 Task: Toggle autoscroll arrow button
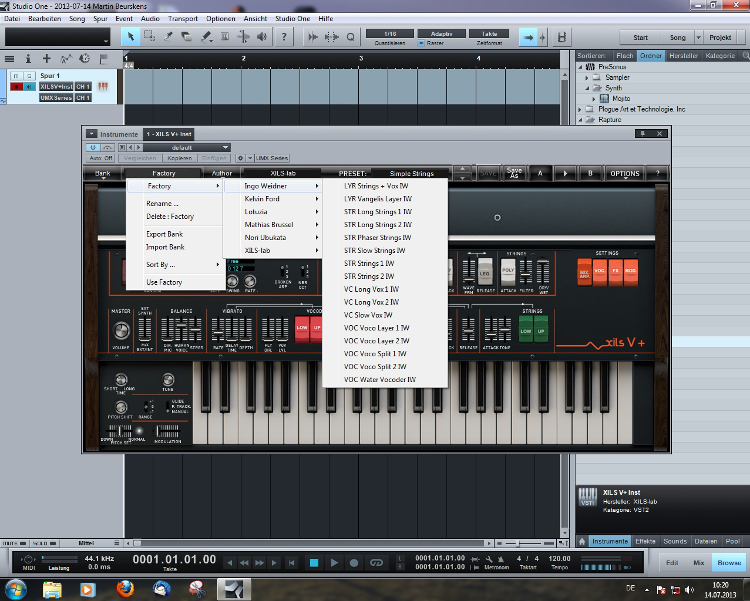[x=528, y=37]
